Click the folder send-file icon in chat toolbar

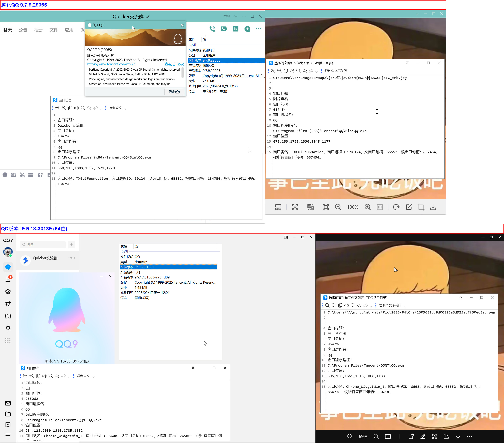pyautogui.click(x=31, y=175)
